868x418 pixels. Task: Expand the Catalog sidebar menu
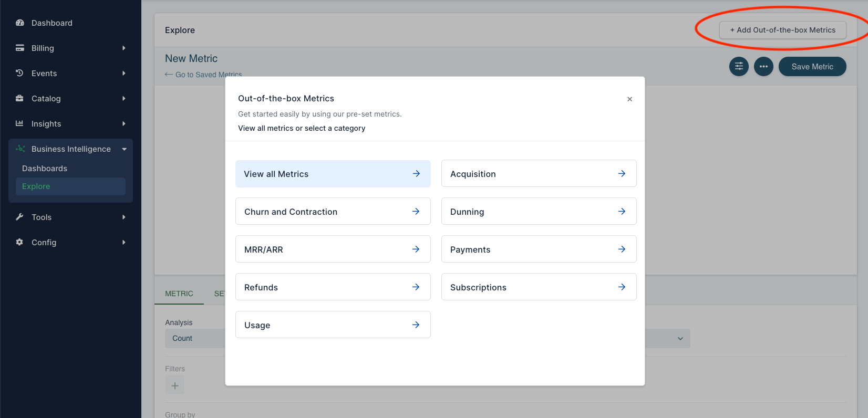click(x=123, y=99)
